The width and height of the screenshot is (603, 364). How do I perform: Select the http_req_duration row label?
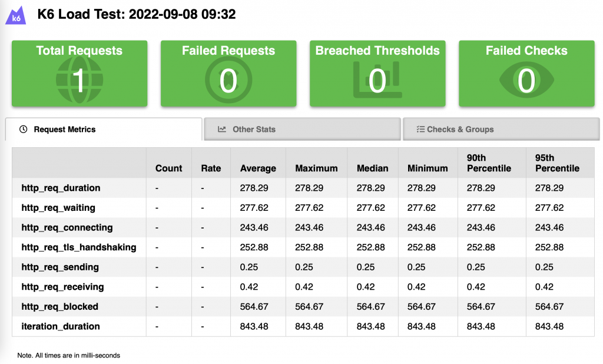pyautogui.click(x=61, y=188)
